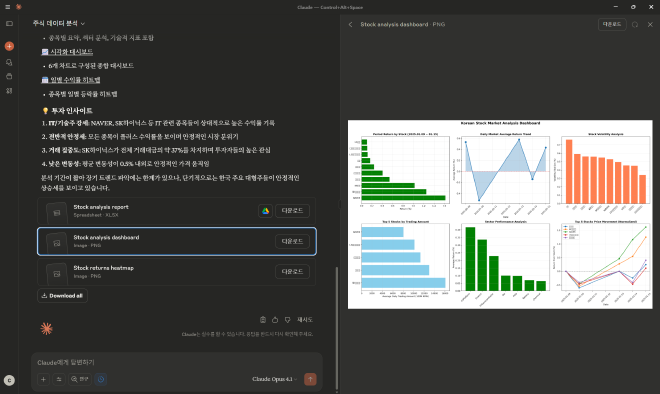Viewport: 660px width, 394px height.
Task: Expand the 주식 데이터 분석 chat title menu
Action: coord(59,24)
